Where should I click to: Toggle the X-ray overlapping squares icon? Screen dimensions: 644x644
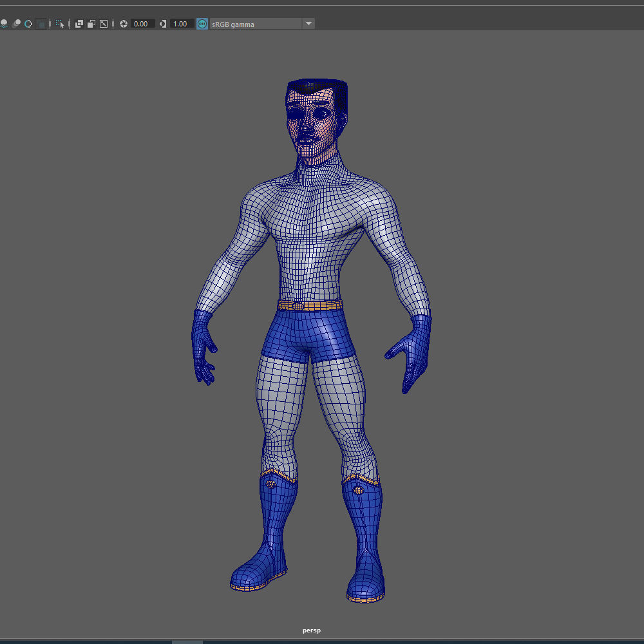click(x=79, y=24)
